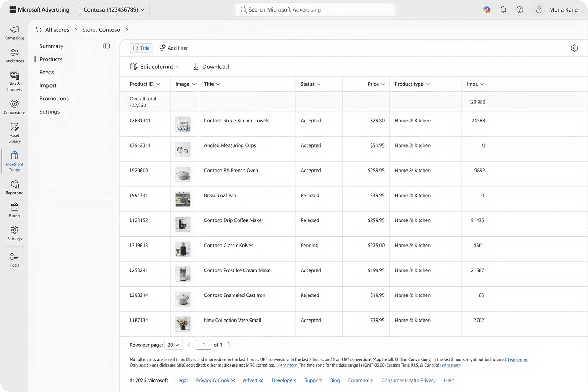Open the Developers footer link
The image size is (588, 392).
(284, 380)
